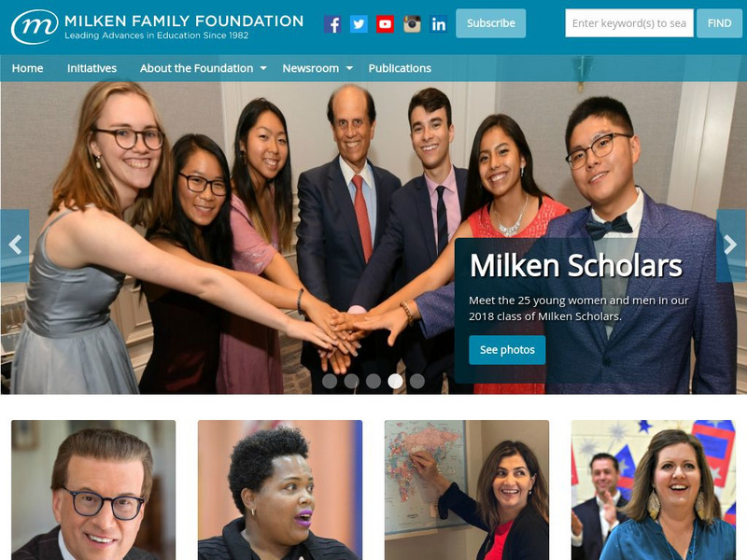747x560 pixels.
Task: Open the Facebook social icon
Action: coord(332,24)
